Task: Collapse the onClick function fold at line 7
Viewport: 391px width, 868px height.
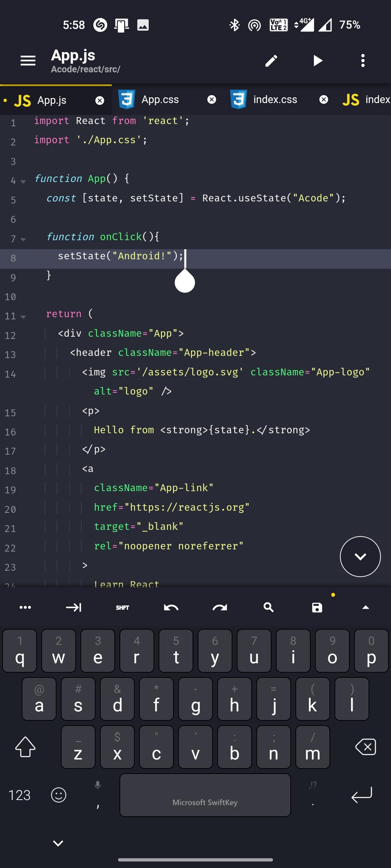Action: (x=23, y=239)
